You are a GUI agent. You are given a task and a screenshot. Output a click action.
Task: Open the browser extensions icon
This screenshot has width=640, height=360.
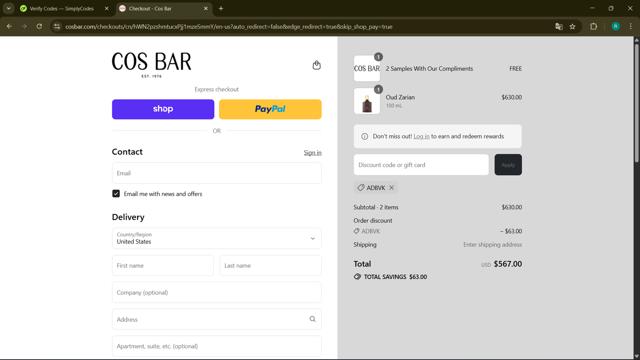[593, 27]
